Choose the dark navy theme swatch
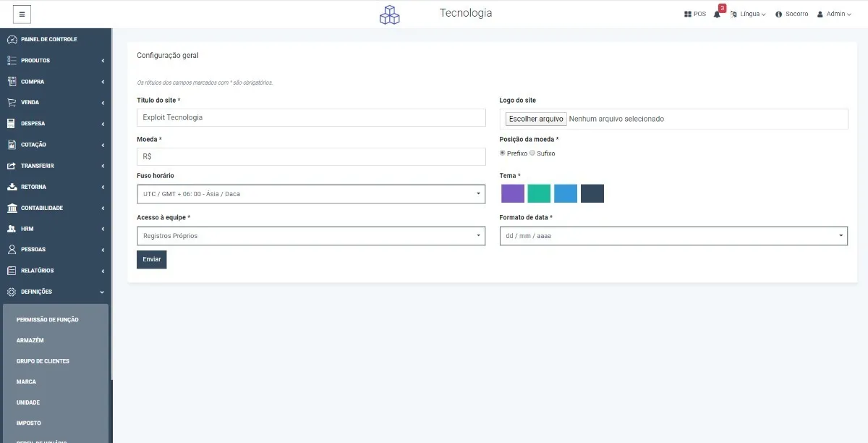The width and height of the screenshot is (868, 443). pyautogui.click(x=592, y=193)
